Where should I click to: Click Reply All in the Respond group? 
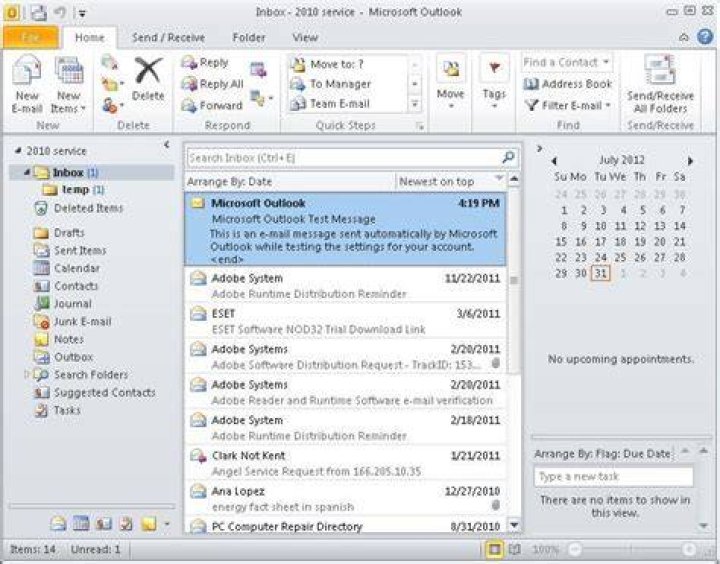point(212,84)
